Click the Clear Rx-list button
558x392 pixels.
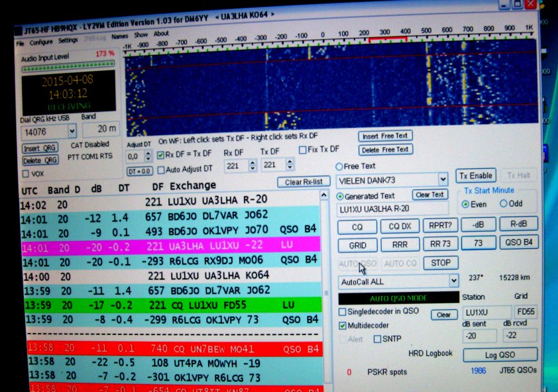(304, 182)
